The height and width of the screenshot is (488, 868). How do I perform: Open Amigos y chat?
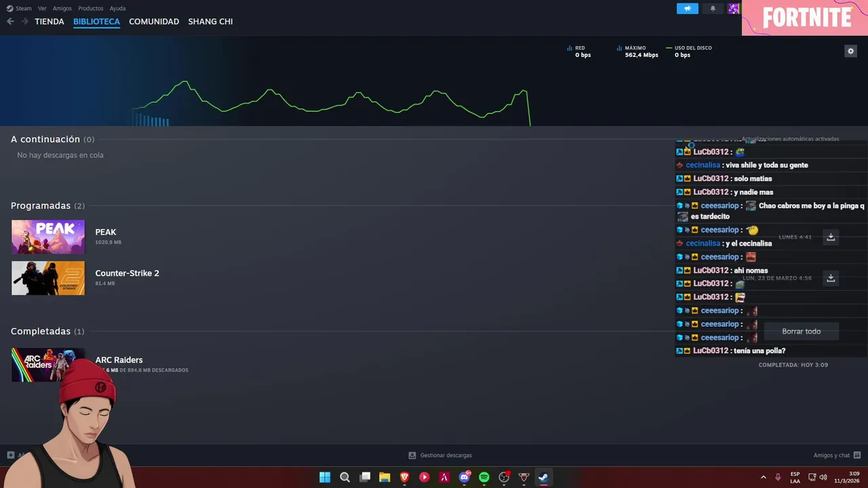coord(831,455)
